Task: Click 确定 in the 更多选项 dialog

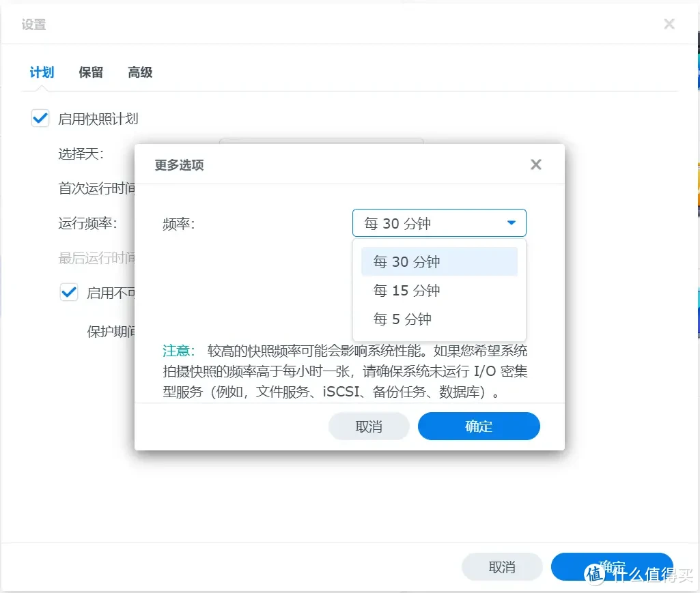Action: click(479, 426)
